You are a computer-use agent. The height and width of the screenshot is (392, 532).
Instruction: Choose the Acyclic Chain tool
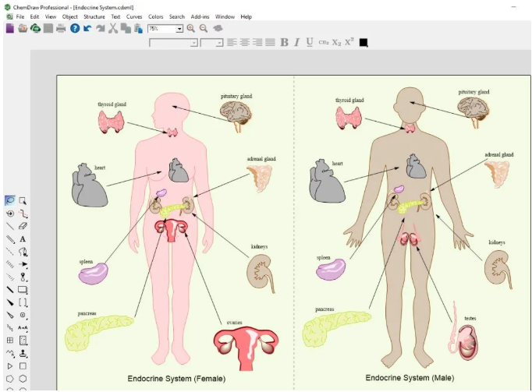pyautogui.click(x=10, y=353)
